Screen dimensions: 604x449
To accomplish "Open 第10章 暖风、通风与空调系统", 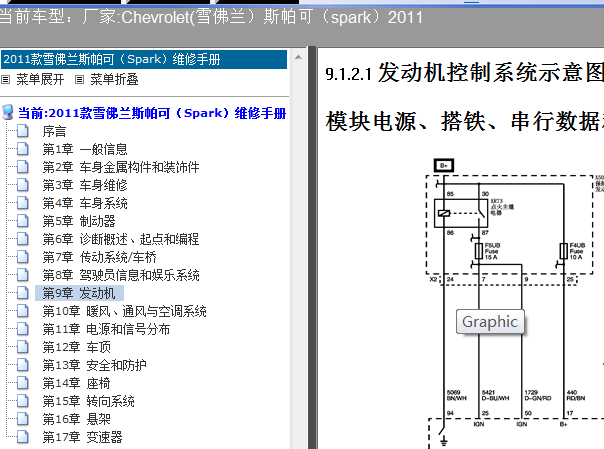I will [x=124, y=311].
